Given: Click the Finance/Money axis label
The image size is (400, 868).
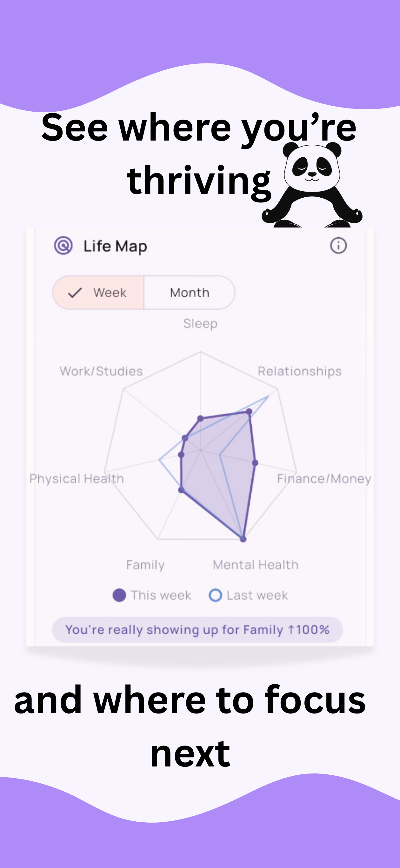Looking at the screenshot, I should (324, 479).
